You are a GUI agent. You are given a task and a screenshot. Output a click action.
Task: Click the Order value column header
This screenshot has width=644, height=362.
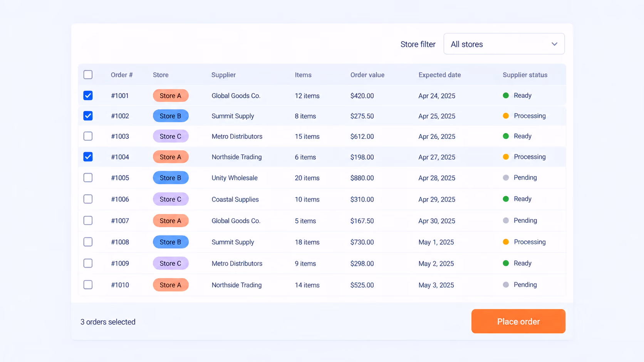point(367,75)
